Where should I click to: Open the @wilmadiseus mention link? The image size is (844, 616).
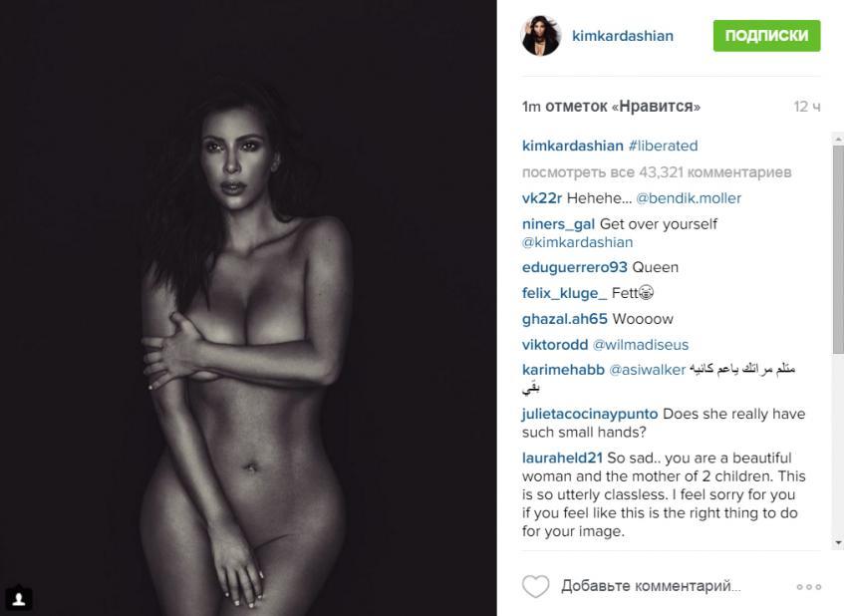coord(641,345)
